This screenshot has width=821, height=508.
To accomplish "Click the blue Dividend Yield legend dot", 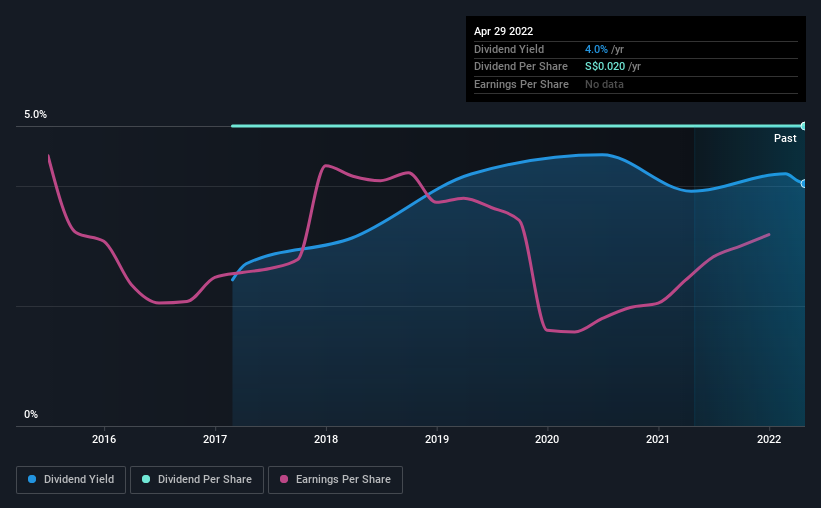I will point(32,479).
